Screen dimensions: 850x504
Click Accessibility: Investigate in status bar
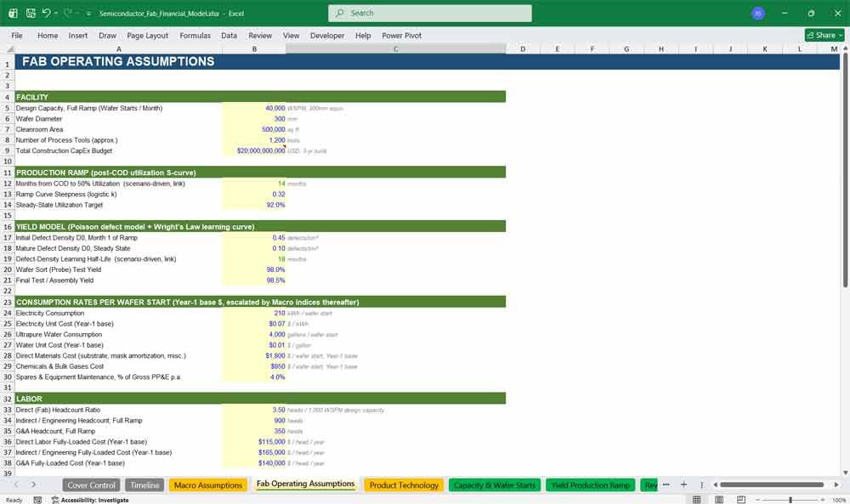(x=91, y=500)
